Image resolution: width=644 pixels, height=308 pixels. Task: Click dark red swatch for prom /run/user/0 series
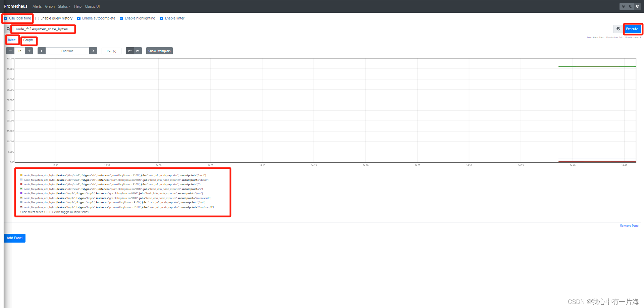pos(21,207)
